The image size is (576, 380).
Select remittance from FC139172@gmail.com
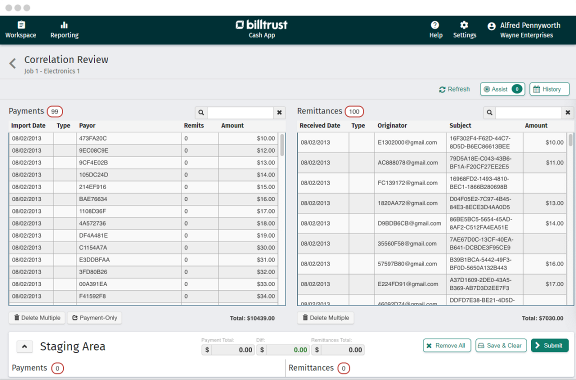coord(432,183)
